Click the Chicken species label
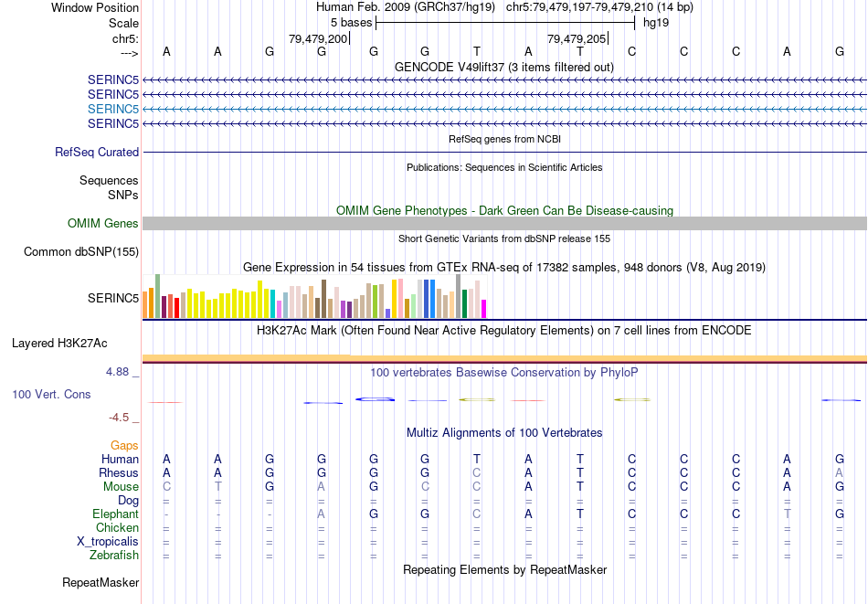The image size is (868, 604). coord(117,527)
